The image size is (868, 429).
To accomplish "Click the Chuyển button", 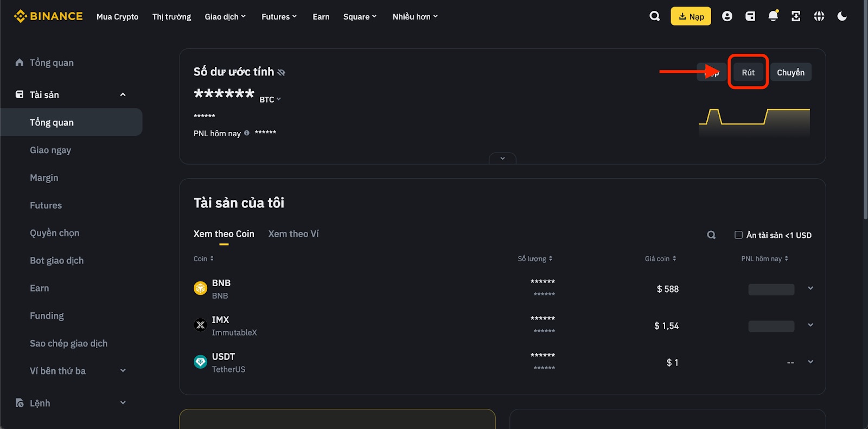I will pos(790,72).
